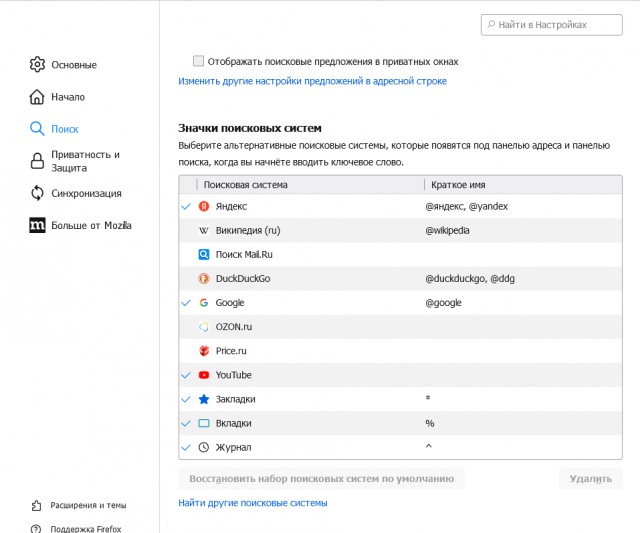Open Больше от Mozilla section

[x=91, y=225]
